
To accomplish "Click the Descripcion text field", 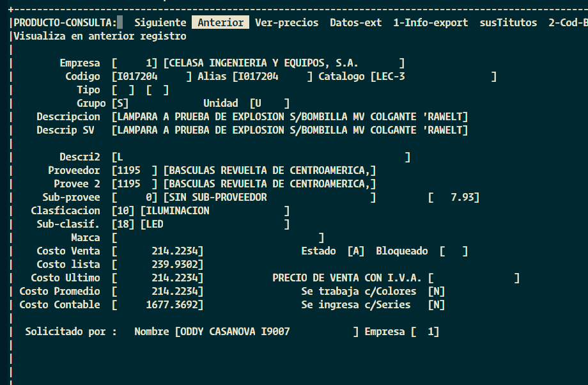I will click(x=289, y=117).
